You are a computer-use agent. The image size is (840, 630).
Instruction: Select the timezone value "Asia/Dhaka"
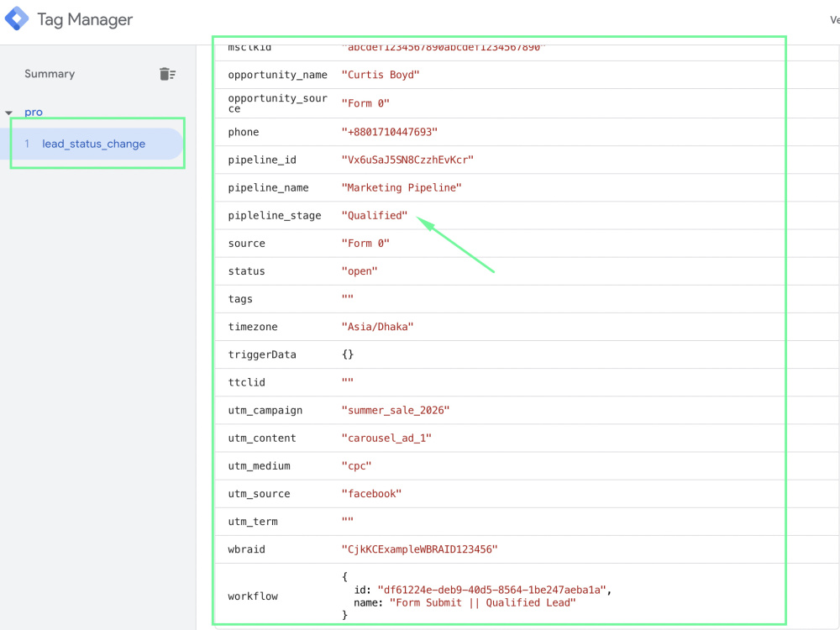(378, 327)
